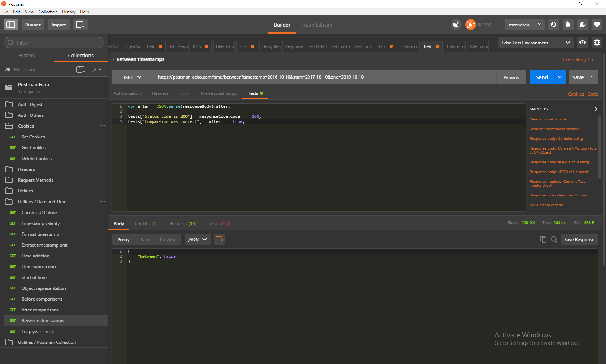606x364 pixels.
Task: Click the Import button
Action: pos(58,25)
